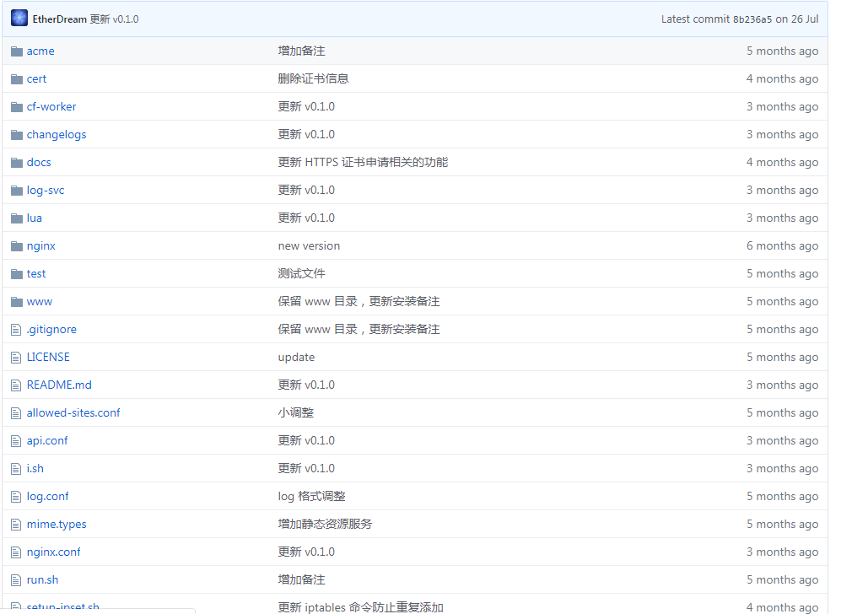Click the folder icon beside nginx
Viewport: 868px width, 614px height.
coord(16,245)
